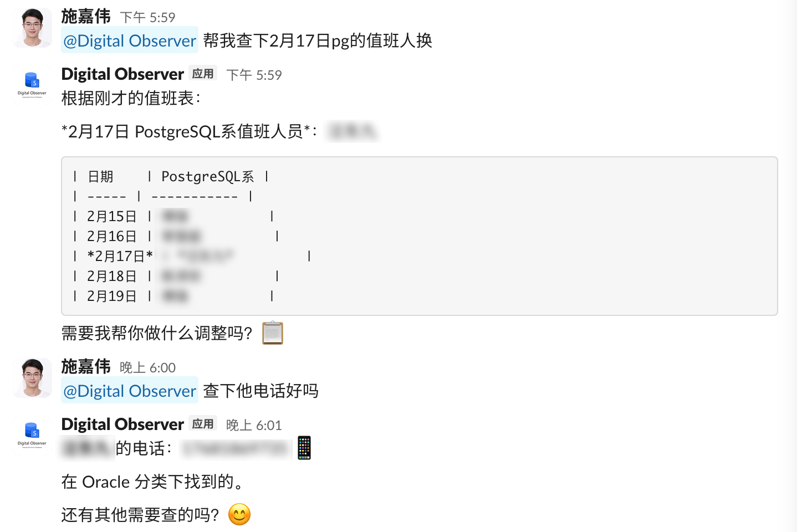Click Digital Observer name on the 5:59 reply
Viewport: 797px width, 532px height.
point(122,74)
